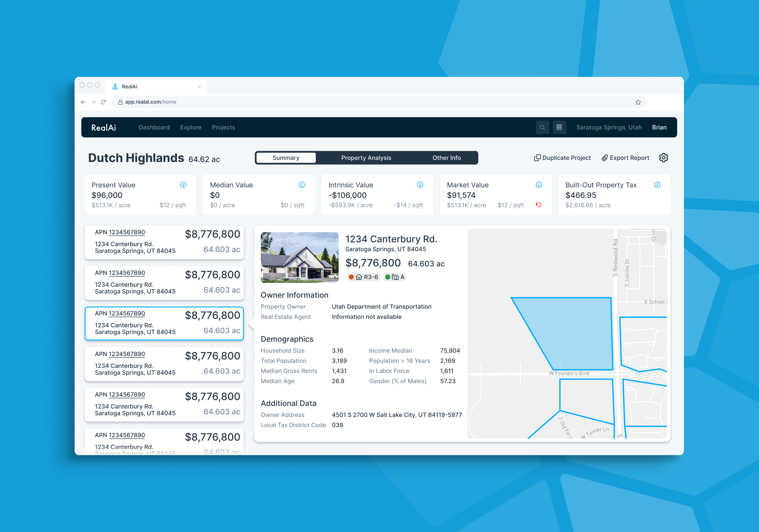Click the Present Value card
Screen dimensions: 759x532
140,195
